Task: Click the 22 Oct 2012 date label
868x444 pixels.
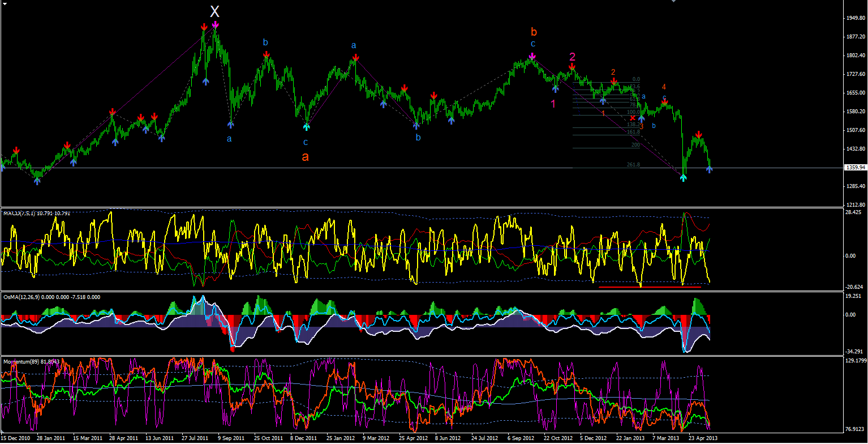Action: [558, 438]
